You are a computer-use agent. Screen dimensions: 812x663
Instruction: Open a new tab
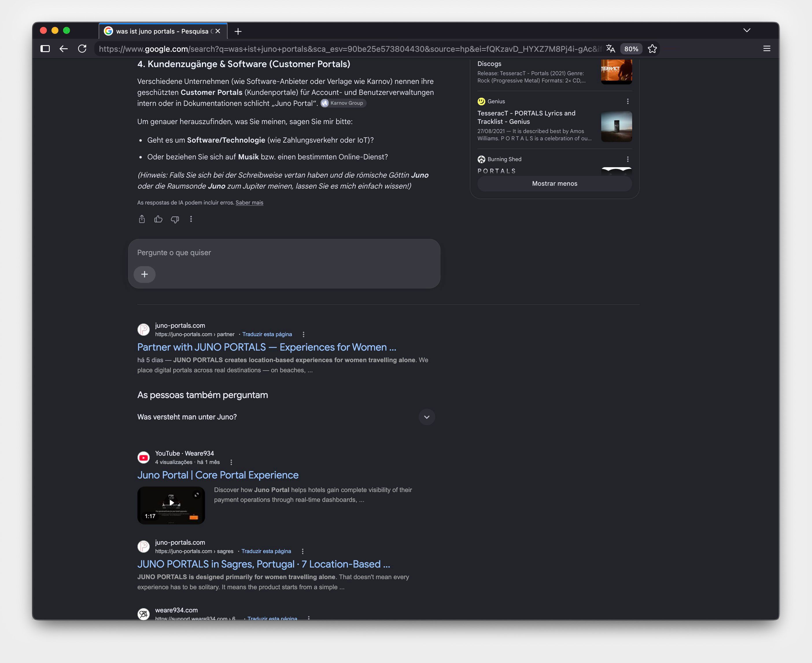click(x=238, y=31)
